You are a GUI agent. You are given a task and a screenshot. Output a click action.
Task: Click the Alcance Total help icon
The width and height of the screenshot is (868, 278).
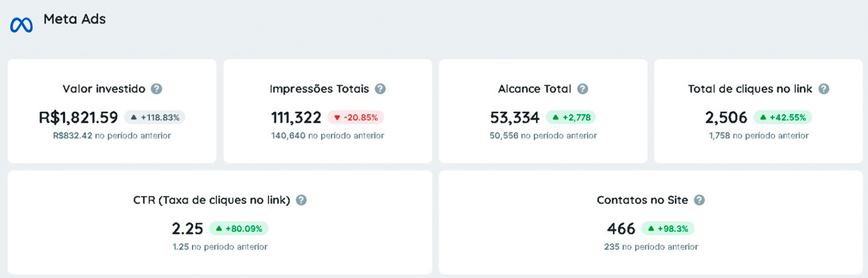pyautogui.click(x=582, y=89)
